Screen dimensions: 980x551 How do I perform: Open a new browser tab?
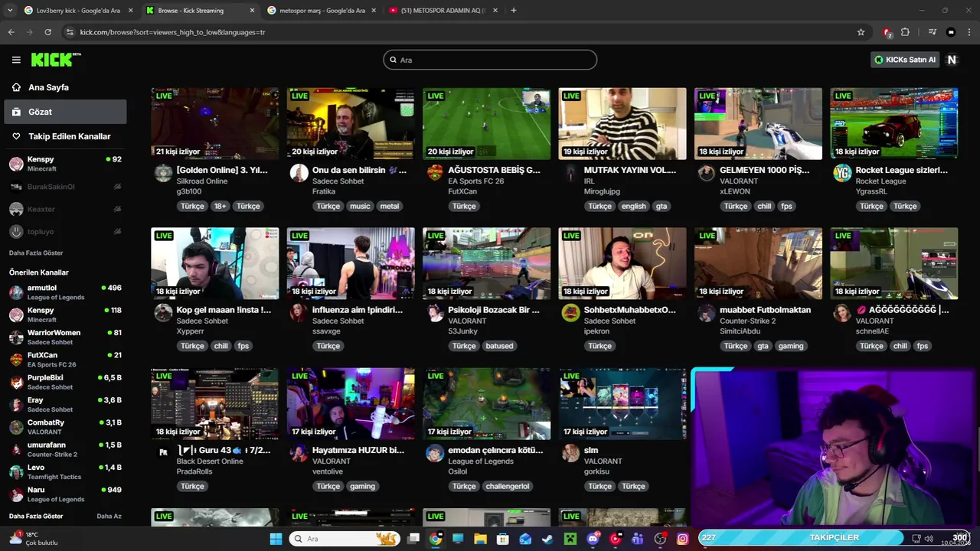click(513, 11)
